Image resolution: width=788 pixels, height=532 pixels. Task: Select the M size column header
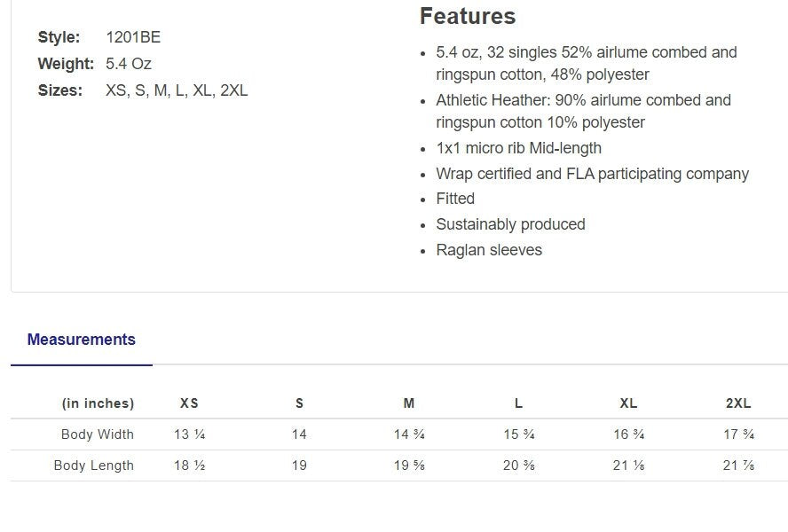point(408,403)
